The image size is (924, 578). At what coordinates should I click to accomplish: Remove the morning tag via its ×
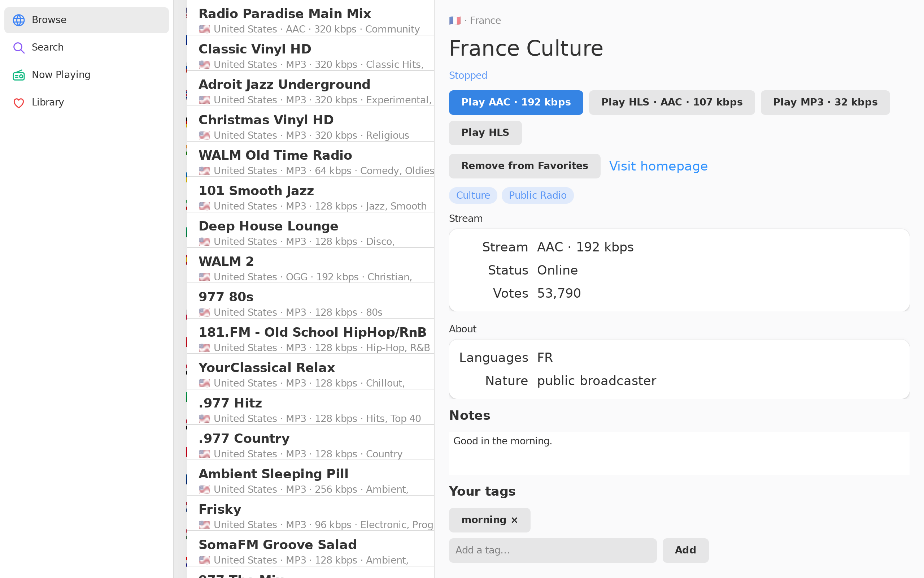[x=514, y=520]
